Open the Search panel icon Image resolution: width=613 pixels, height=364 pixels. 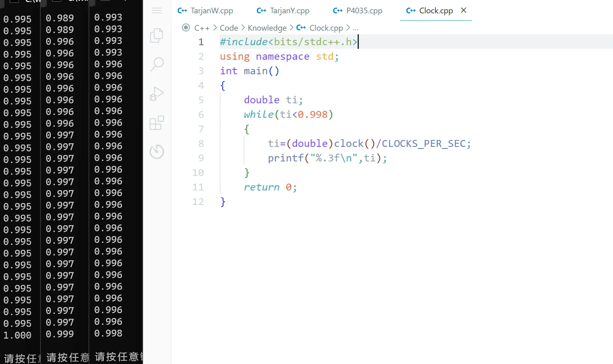point(157,64)
